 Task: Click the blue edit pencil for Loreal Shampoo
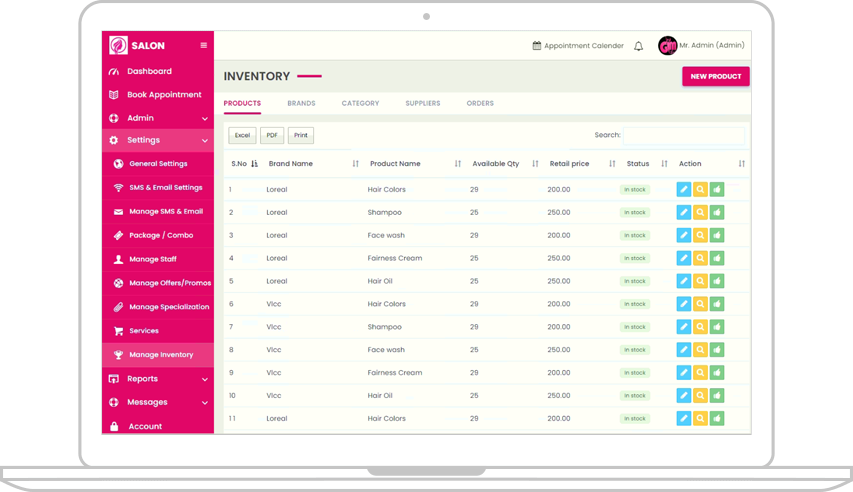pos(683,212)
